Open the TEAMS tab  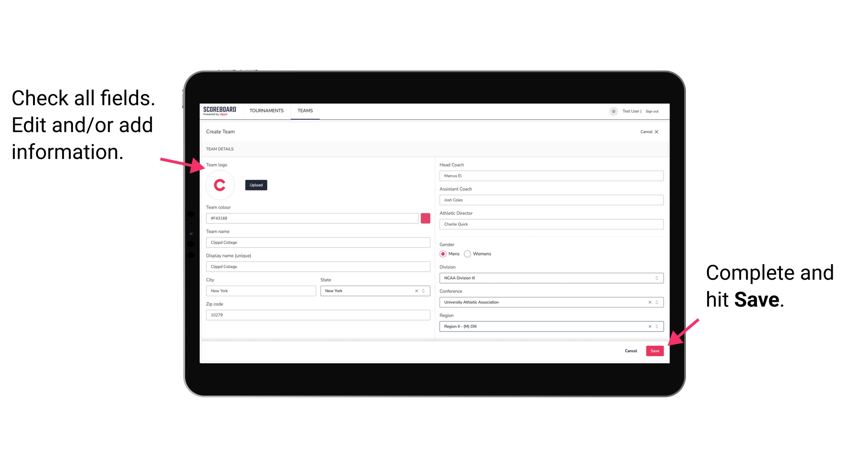pos(305,110)
